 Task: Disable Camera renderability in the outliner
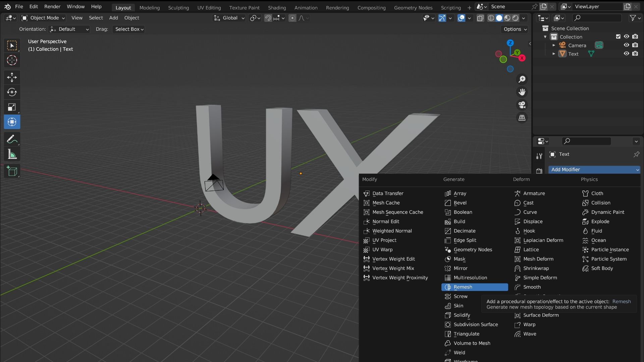tap(635, 45)
